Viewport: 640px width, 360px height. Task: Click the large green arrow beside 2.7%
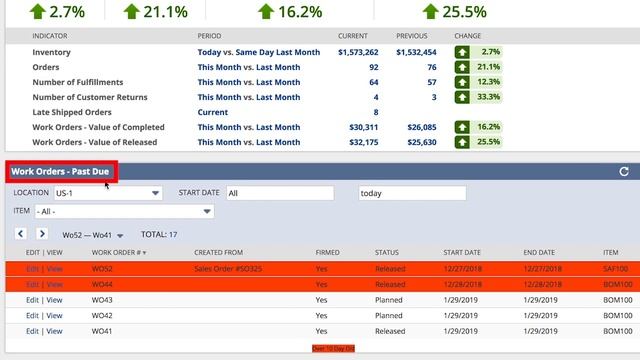pyautogui.click(x=38, y=11)
